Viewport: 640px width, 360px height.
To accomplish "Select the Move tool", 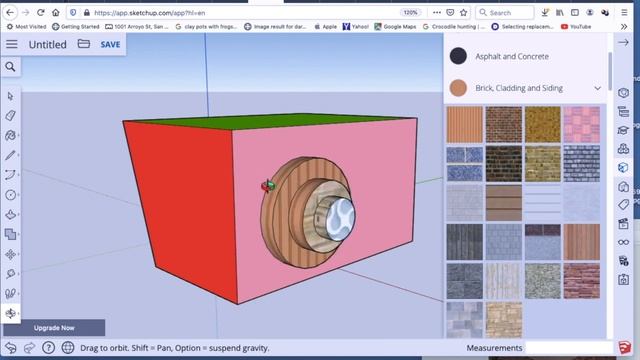I will 11,254.
